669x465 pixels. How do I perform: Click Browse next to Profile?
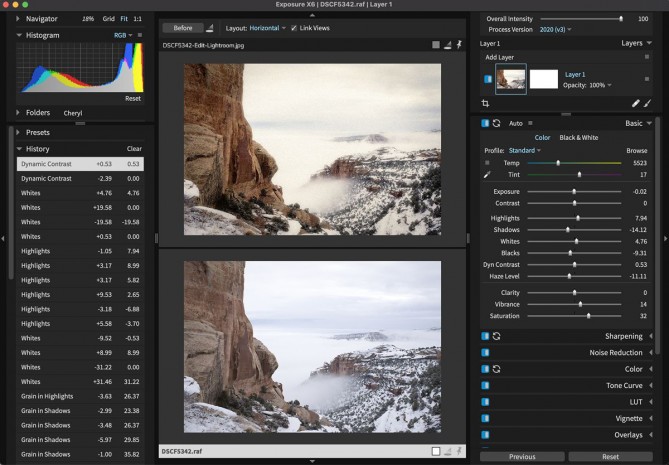coord(637,151)
